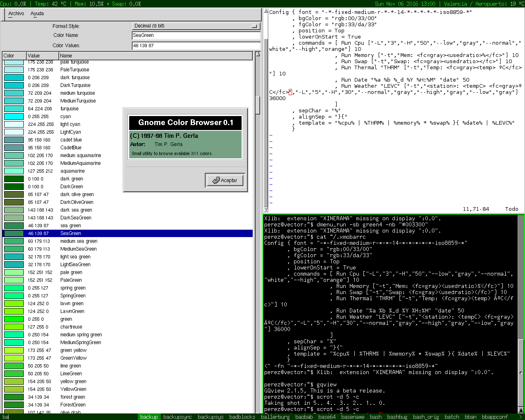Select the cyan color swatch
The width and height of the screenshot is (525, 420).
[x=14, y=116]
